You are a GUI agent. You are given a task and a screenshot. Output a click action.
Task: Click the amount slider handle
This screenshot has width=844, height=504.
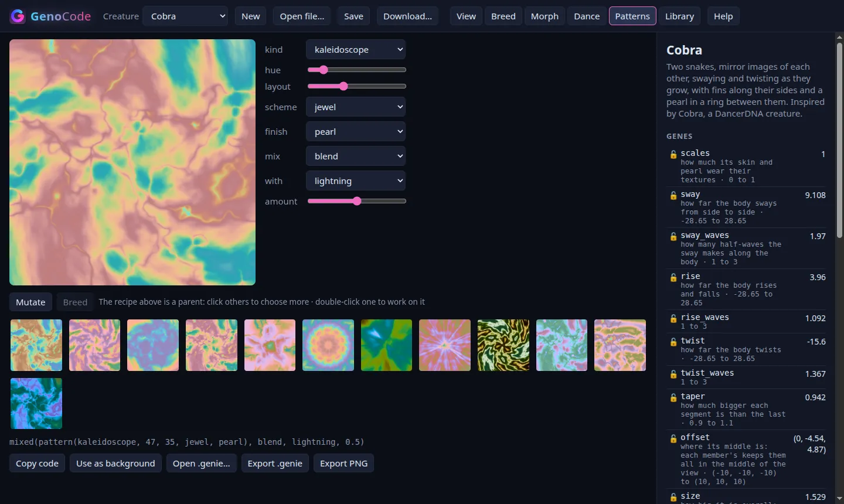click(357, 201)
